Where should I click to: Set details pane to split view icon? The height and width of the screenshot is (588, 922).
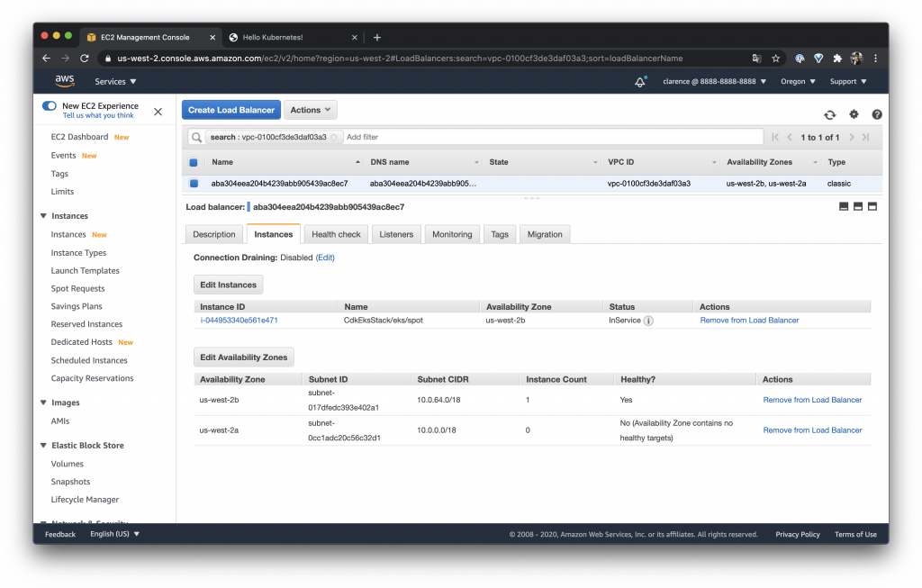858,206
